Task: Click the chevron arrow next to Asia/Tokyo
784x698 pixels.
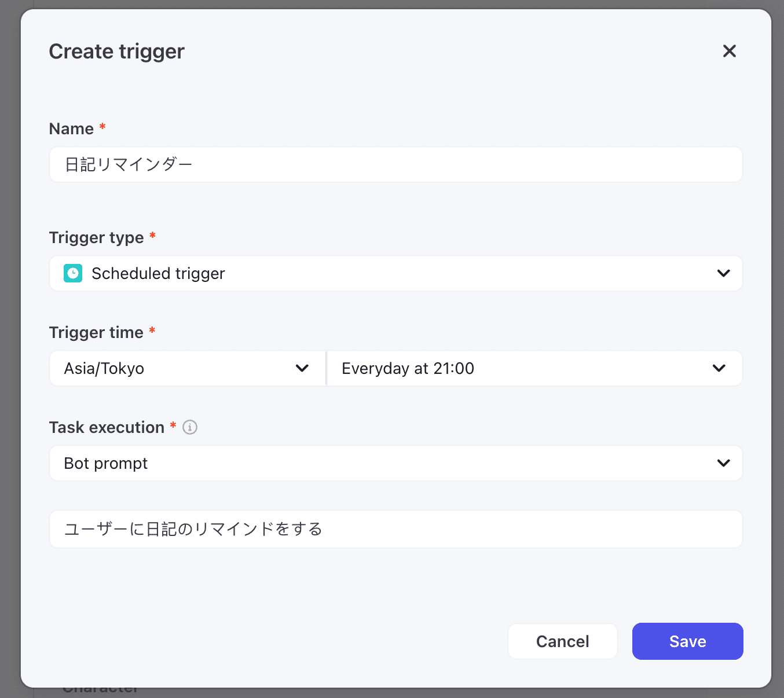Action: (302, 368)
